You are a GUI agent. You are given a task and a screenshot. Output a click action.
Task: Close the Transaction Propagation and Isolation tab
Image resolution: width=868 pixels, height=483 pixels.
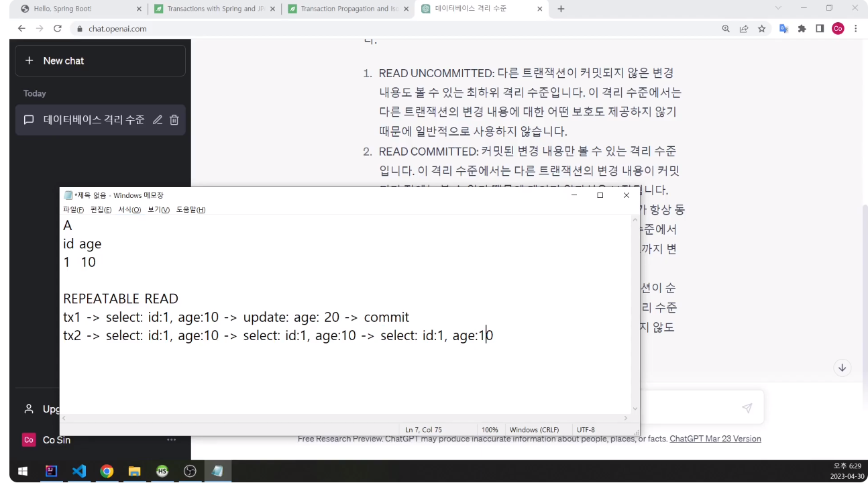pyautogui.click(x=406, y=9)
